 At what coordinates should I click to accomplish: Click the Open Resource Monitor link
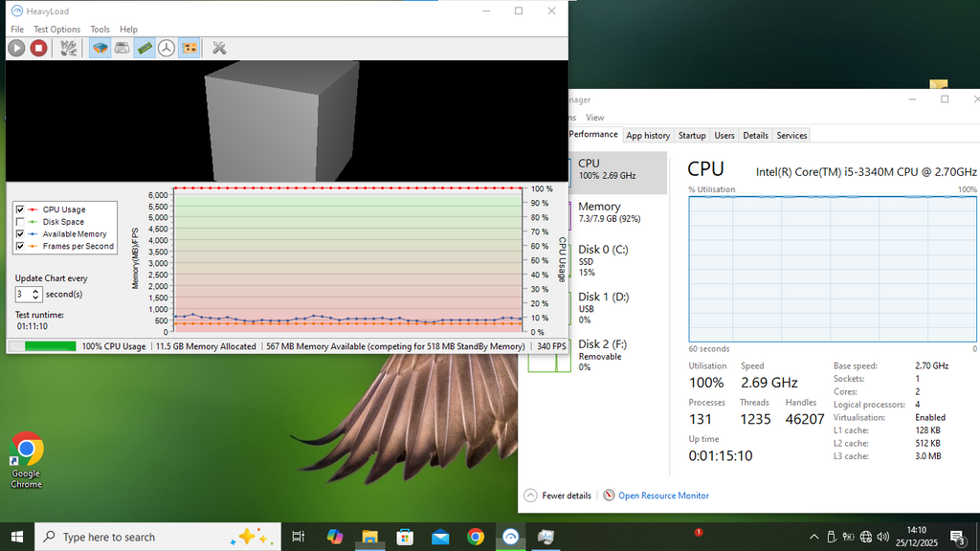tap(663, 496)
